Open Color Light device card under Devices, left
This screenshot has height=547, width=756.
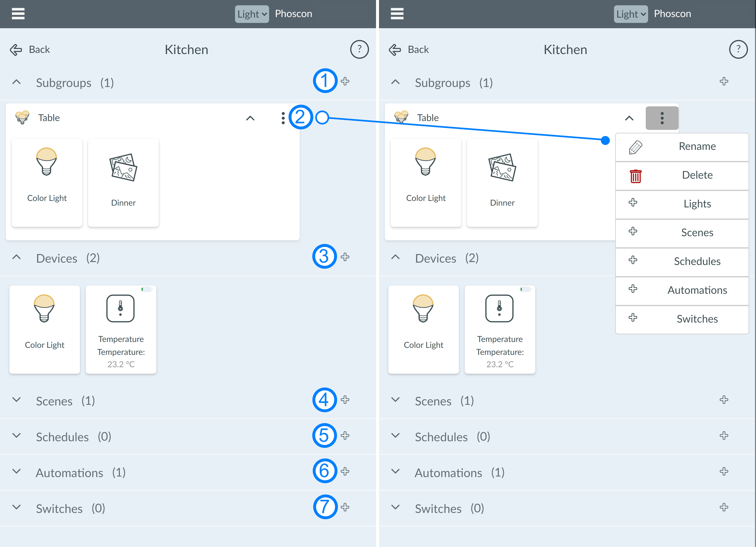coord(45,330)
